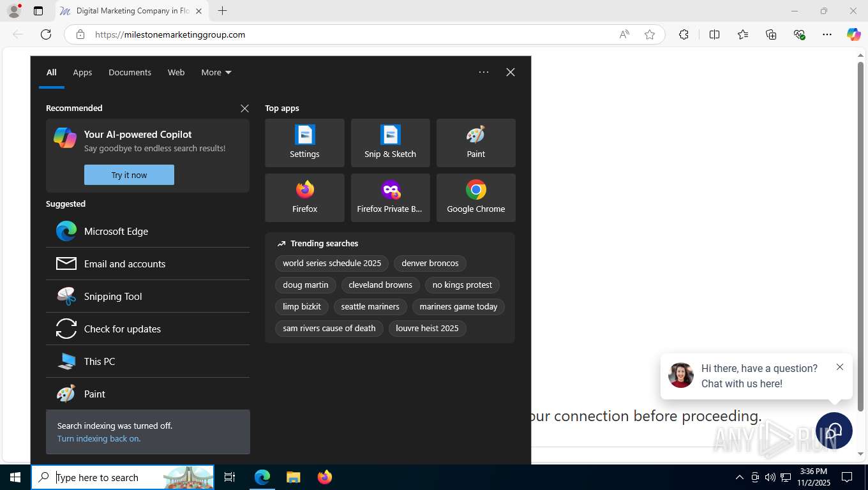
Task: Toggle split screen in Edge
Action: pos(714,34)
